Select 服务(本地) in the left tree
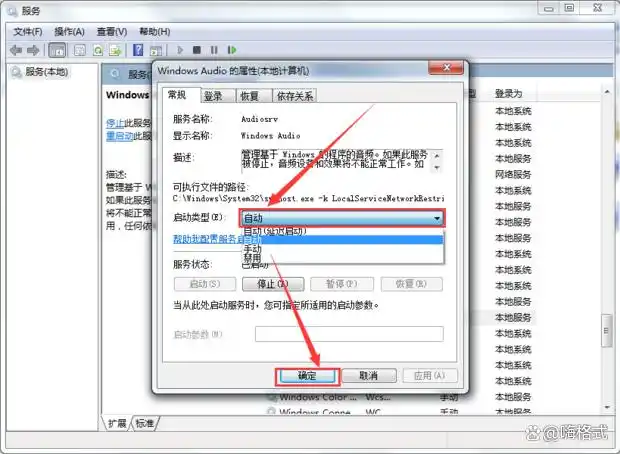Viewport: 620px width, 454px height. pyautogui.click(x=46, y=72)
